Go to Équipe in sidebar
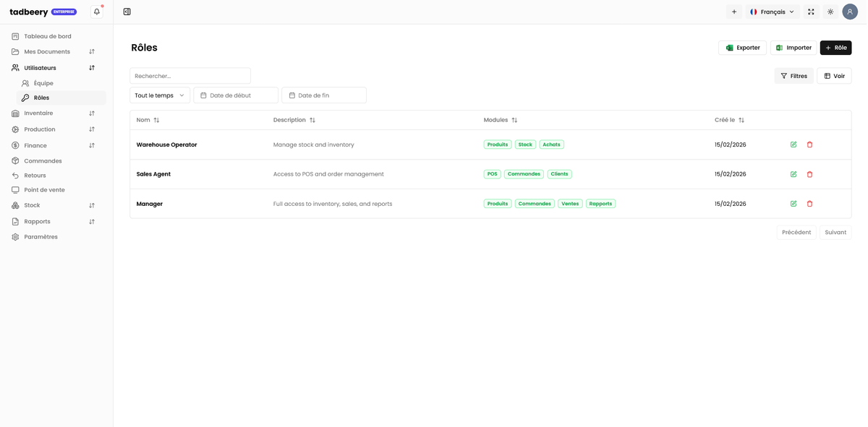Viewport: 868px width, 427px height. pos(43,83)
